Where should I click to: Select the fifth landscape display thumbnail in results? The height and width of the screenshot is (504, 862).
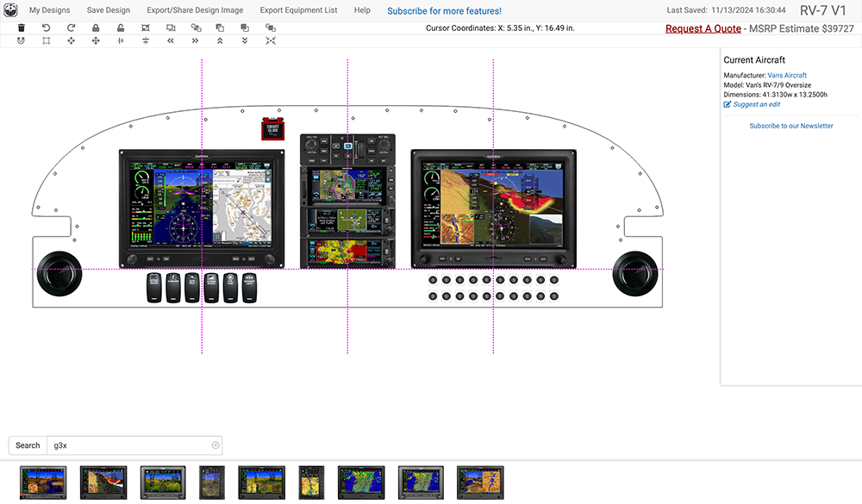(x=262, y=482)
